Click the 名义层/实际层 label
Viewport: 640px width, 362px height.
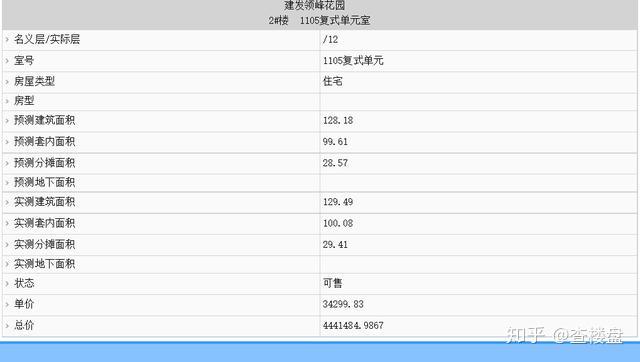click(x=47, y=40)
